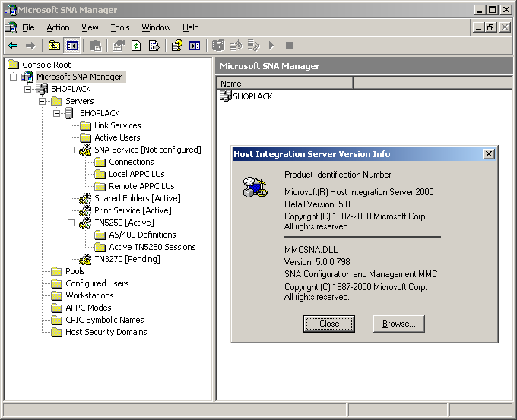This screenshot has width=517, height=420.
Task: Click the Start service play icon
Action: point(271,46)
